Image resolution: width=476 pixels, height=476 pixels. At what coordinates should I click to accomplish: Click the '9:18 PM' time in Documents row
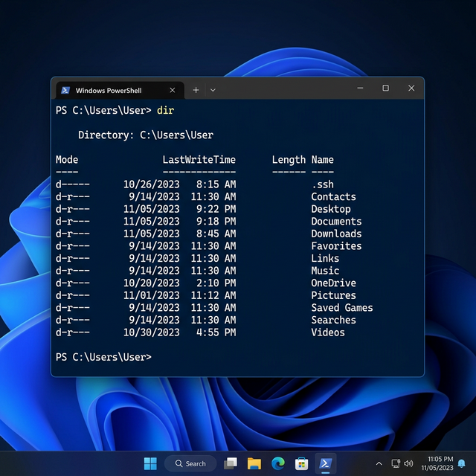[x=216, y=222]
